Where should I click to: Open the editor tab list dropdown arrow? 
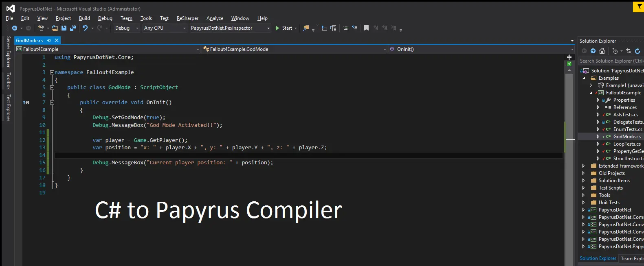click(572, 41)
